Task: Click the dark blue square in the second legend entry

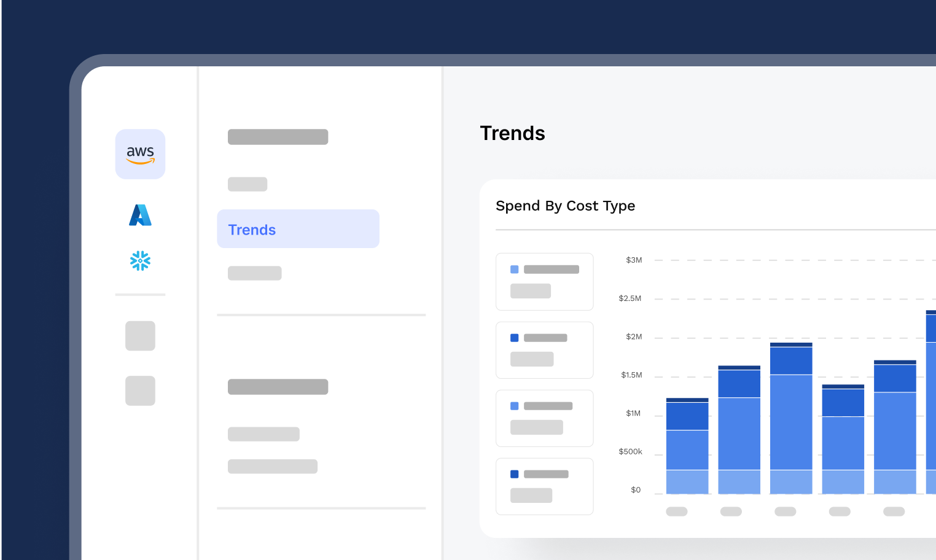Action: click(515, 337)
